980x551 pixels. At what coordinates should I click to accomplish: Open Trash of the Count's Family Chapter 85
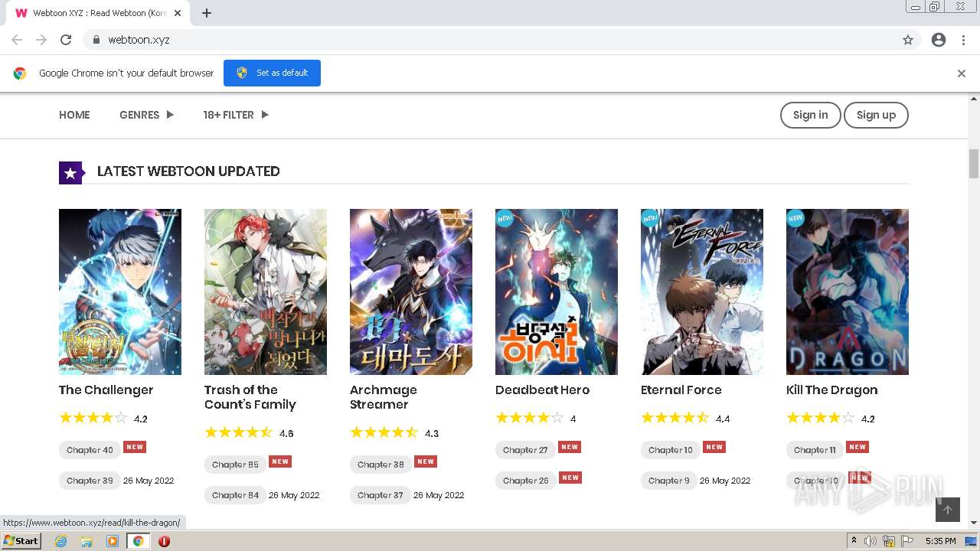pos(235,465)
